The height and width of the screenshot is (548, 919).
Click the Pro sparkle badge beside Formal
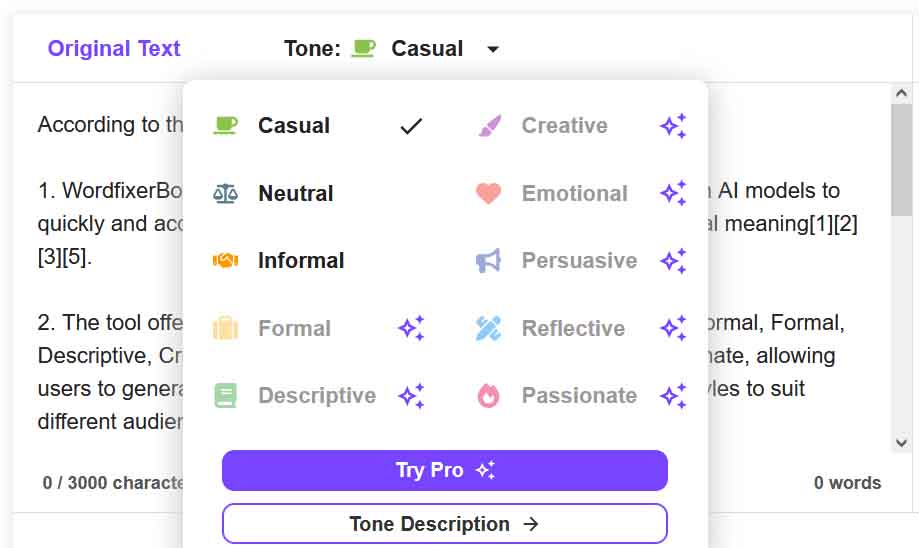(411, 328)
